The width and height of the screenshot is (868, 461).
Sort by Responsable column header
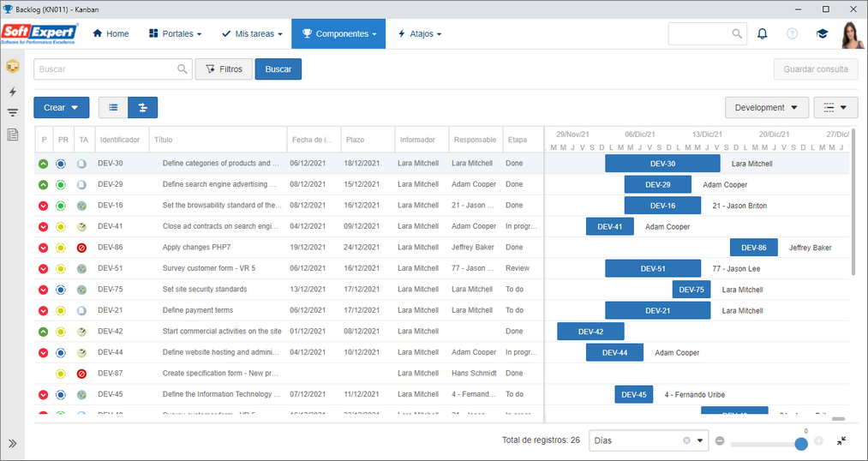click(x=476, y=140)
